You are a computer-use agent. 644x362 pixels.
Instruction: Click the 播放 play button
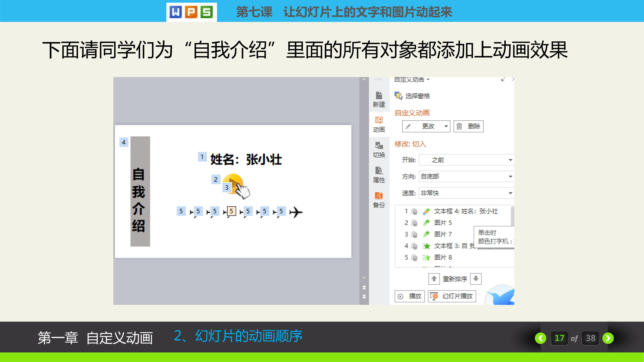pyautogui.click(x=410, y=296)
